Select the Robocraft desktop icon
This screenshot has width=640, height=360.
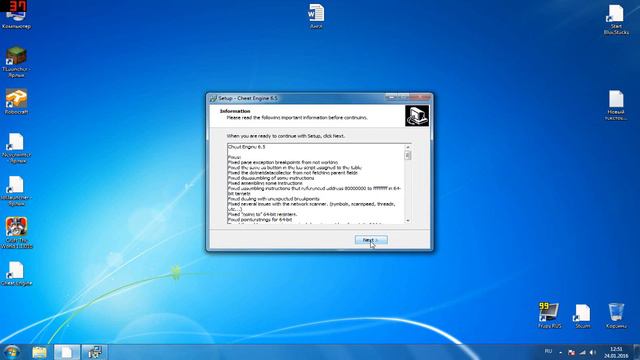pyautogui.click(x=16, y=102)
